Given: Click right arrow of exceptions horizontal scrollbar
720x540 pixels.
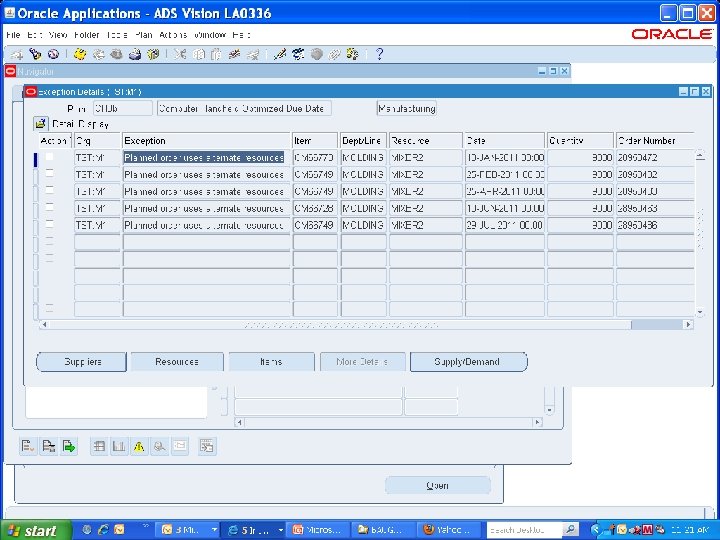Looking at the screenshot, I should point(689,325).
